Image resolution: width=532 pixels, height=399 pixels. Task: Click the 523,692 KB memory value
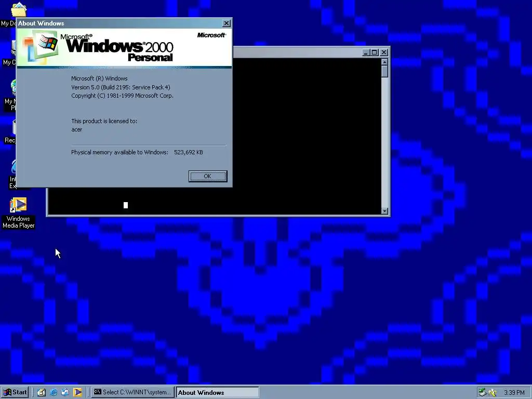click(188, 152)
